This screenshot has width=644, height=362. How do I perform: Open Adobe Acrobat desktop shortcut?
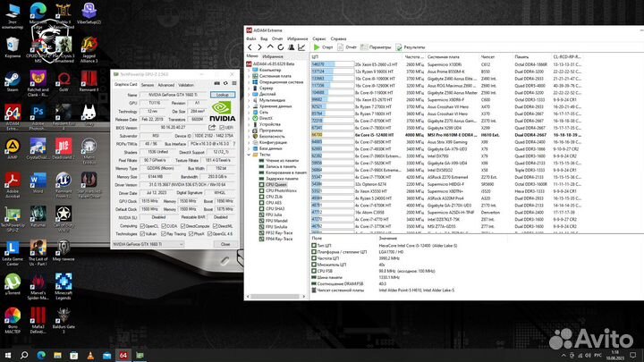(x=13, y=186)
